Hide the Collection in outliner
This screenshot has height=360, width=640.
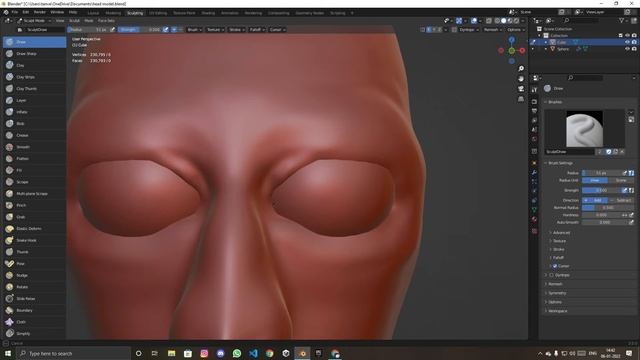pos(627,36)
